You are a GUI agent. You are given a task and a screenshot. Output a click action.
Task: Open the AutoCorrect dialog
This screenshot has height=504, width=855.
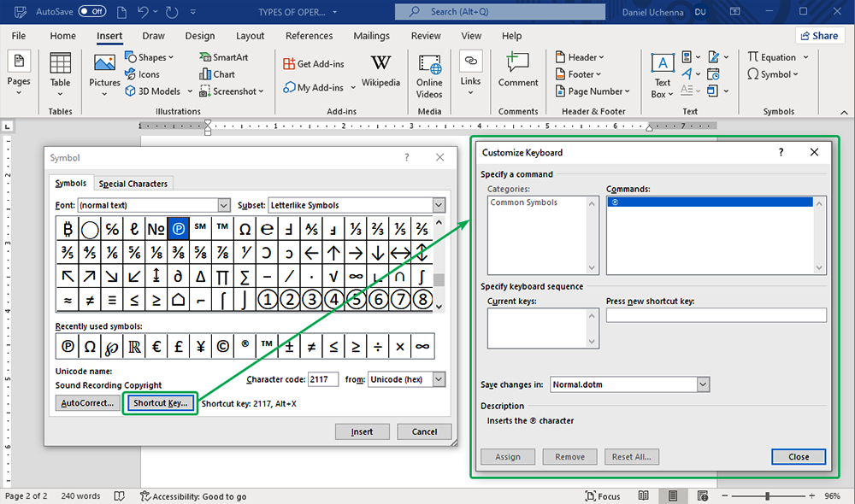click(x=86, y=402)
